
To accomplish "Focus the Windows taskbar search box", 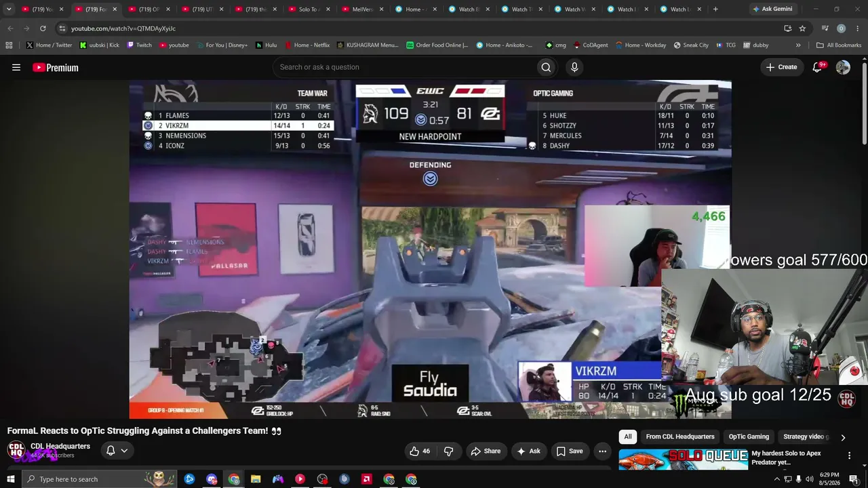I will pyautogui.click(x=99, y=479).
